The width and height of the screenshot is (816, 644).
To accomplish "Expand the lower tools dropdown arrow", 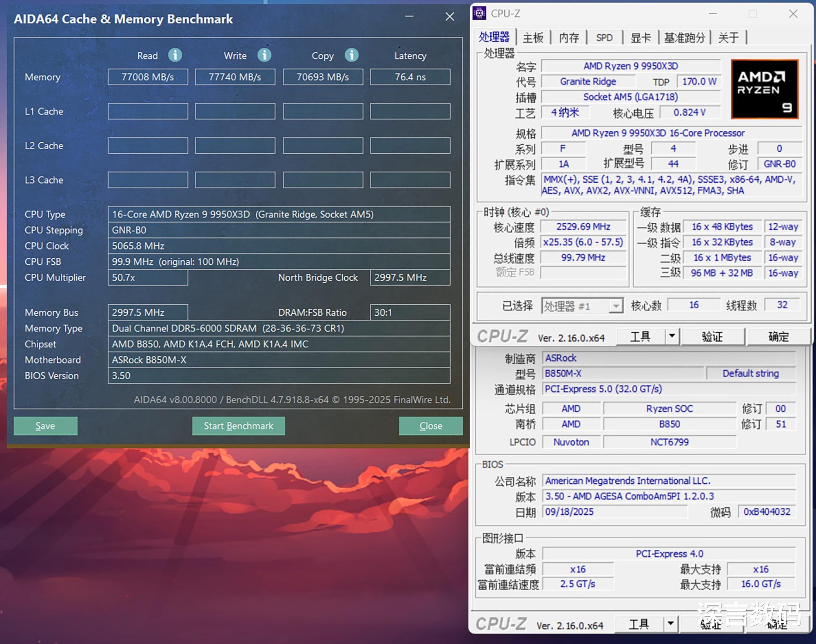I will pyautogui.click(x=670, y=624).
